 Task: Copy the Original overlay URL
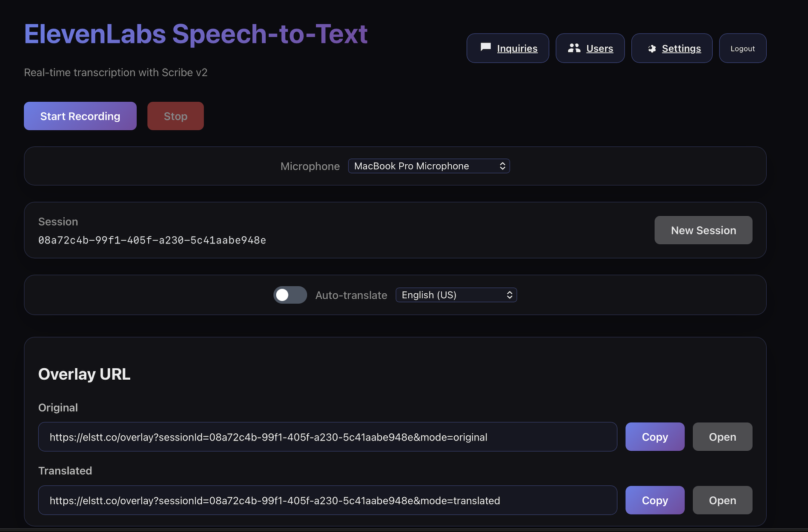tap(654, 437)
